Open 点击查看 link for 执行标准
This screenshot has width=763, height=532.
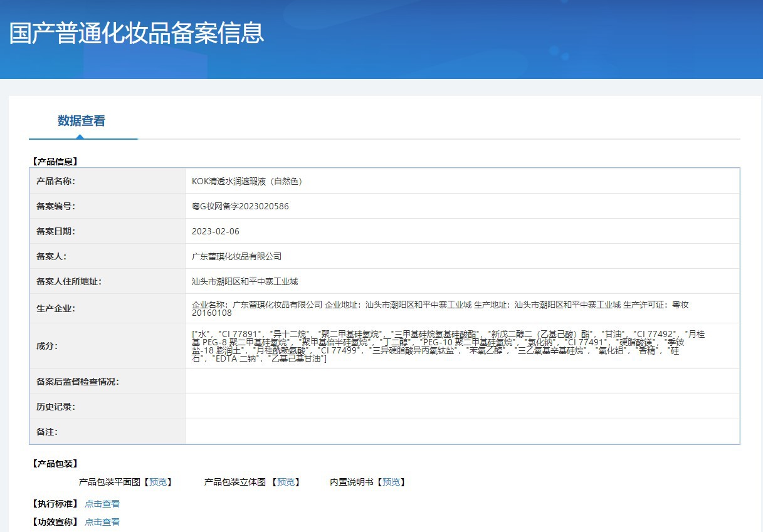point(102,504)
